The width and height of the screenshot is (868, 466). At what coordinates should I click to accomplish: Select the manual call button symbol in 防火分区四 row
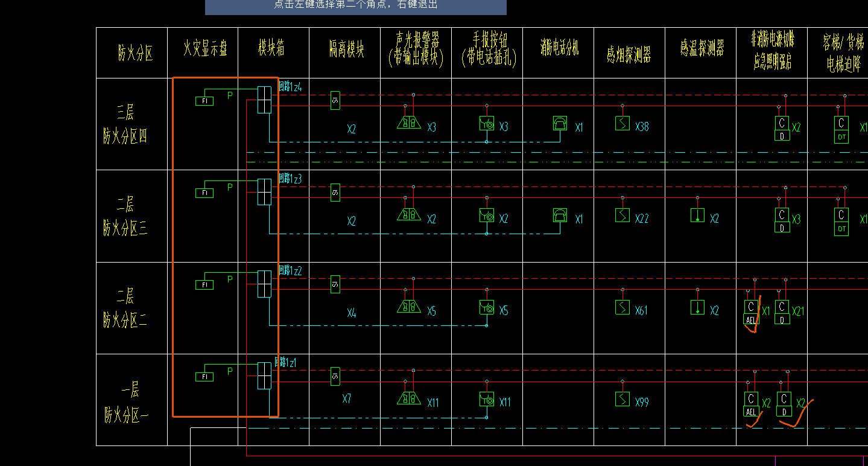click(x=487, y=123)
